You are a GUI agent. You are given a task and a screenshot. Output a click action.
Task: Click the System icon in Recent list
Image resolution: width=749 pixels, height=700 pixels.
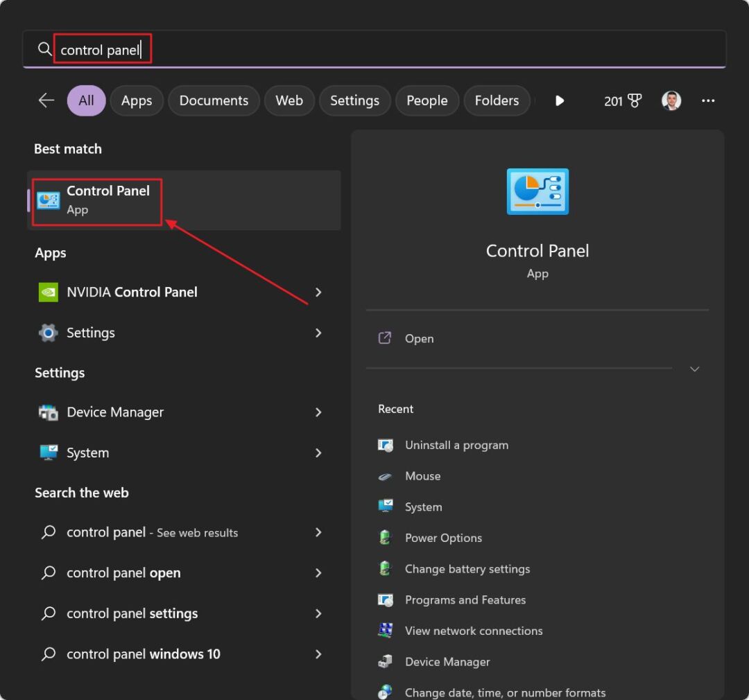tap(385, 506)
